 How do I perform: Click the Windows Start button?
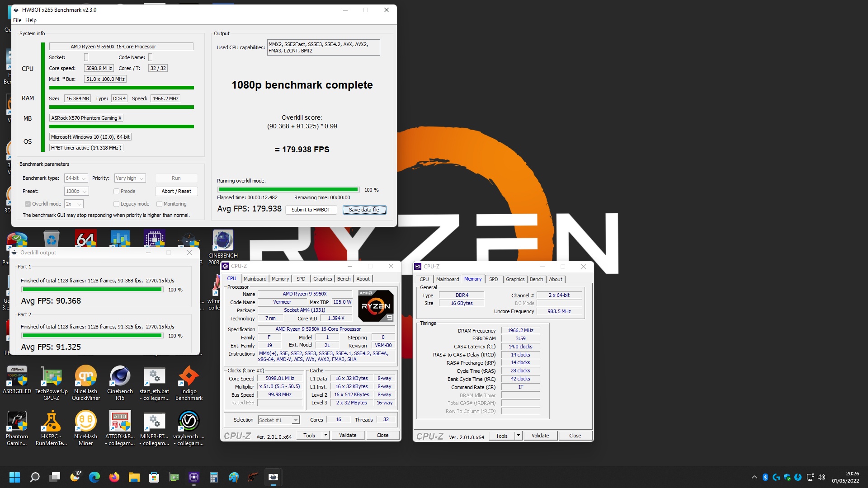[x=14, y=477]
